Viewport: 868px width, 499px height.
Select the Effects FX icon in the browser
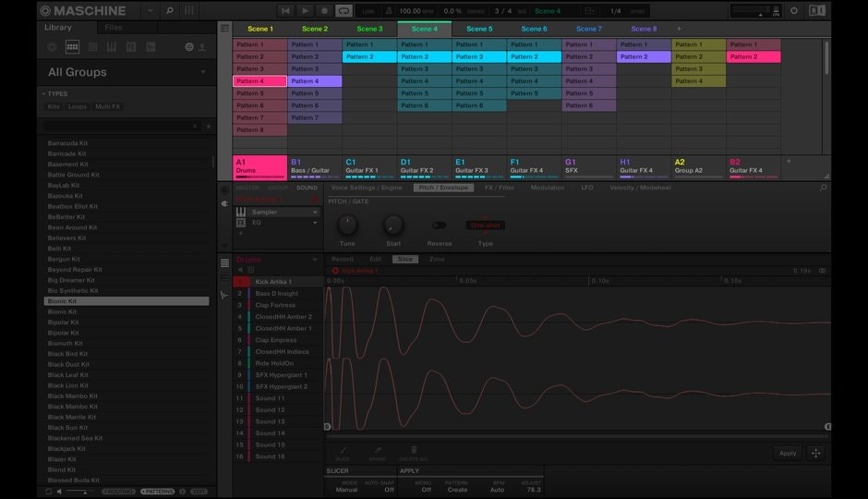[x=131, y=47]
